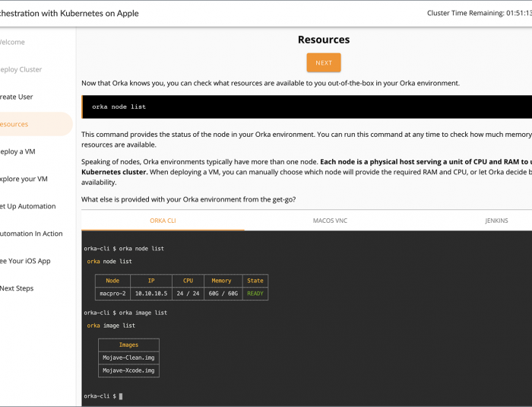Open the Deploy a VM step
Viewport: 532px width, 407px height.
(17, 151)
